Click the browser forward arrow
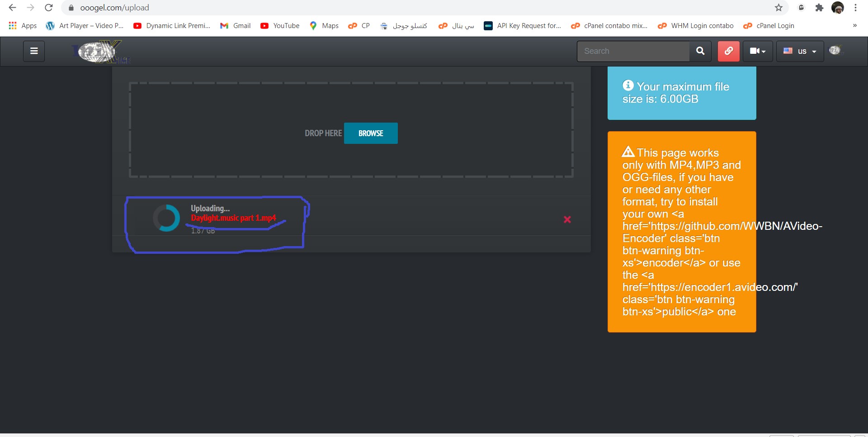868x437 pixels. [30, 8]
